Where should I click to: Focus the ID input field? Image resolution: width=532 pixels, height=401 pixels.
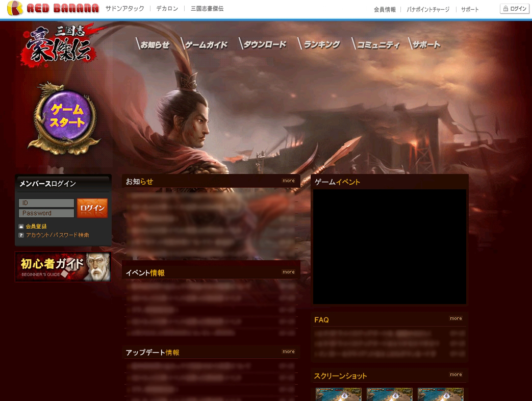(x=46, y=203)
